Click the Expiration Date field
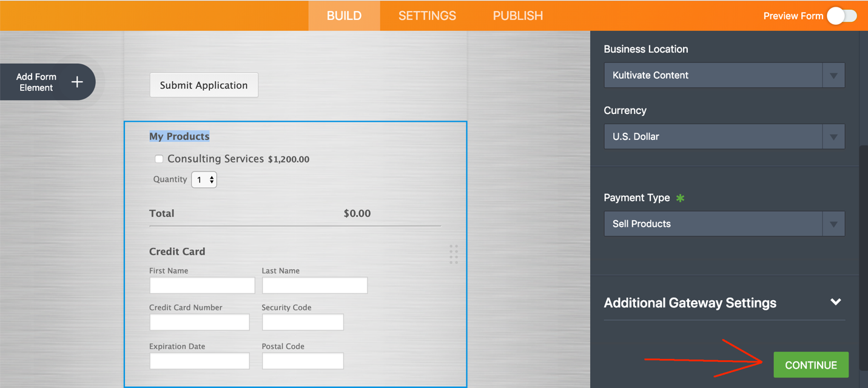The height and width of the screenshot is (388, 868). click(200, 361)
